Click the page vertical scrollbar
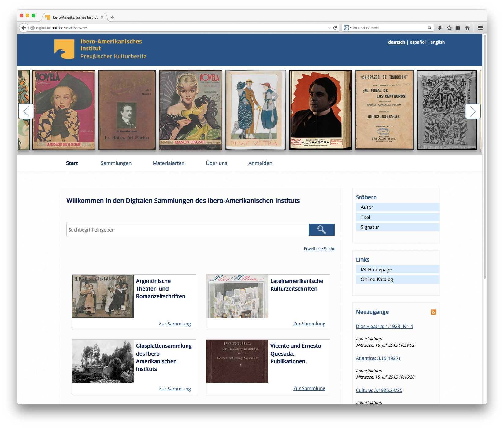Image resolution: width=504 pixels, height=428 pixels. [x=484, y=156]
